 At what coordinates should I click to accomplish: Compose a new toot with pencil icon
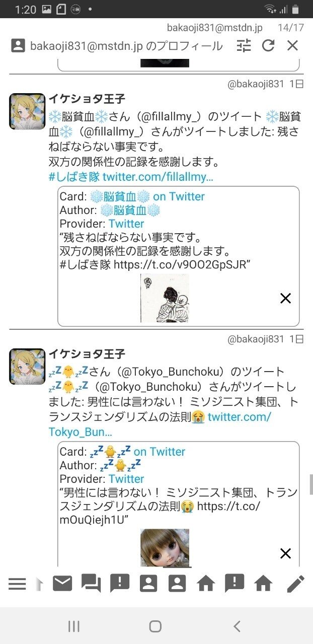295,584
